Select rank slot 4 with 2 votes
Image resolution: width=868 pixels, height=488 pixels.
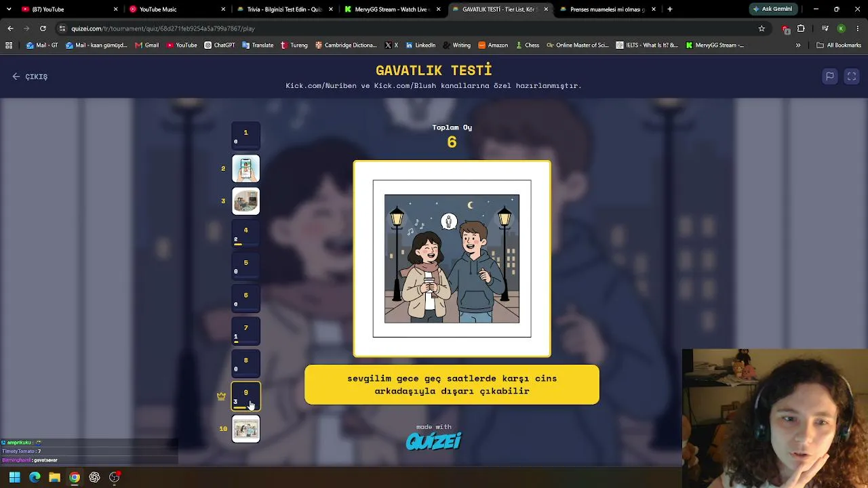(x=245, y=234)
